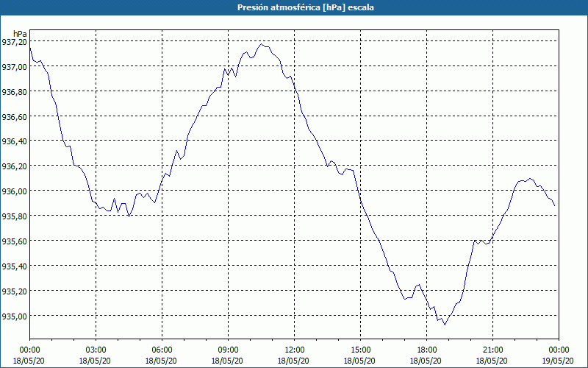Click the 03:00 time label
The width and height of the screenshot is (588, 368).
click(96, 350)
